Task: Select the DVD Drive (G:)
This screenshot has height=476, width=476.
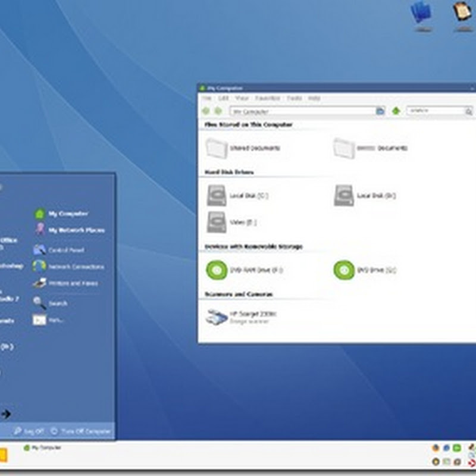Action: pyautogui.click(x=365, y=270)
